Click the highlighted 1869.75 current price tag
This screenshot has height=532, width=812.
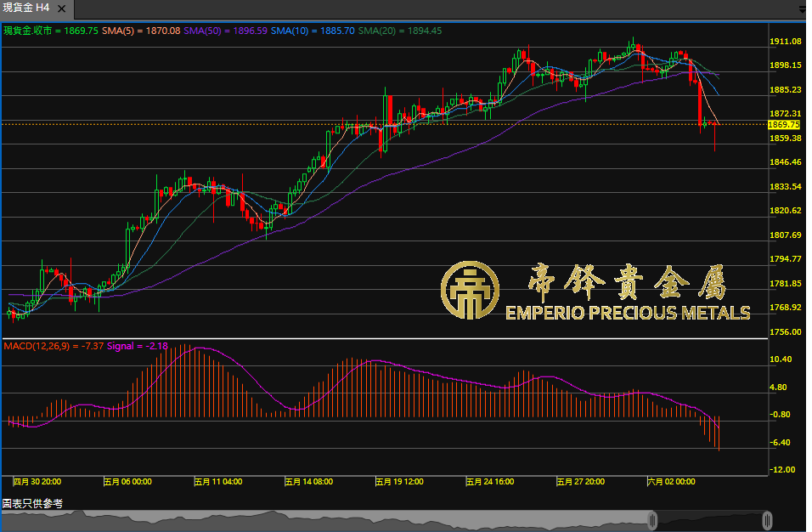(x=784, y=125)
